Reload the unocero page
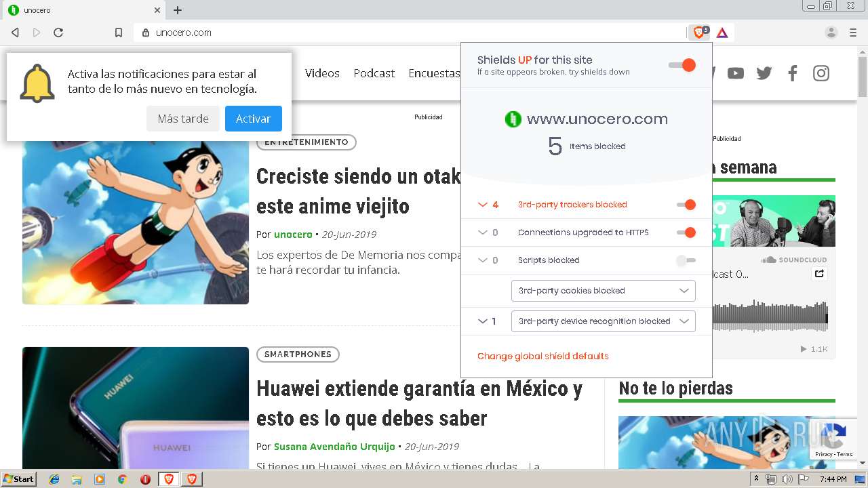 [x=58, y=33]
